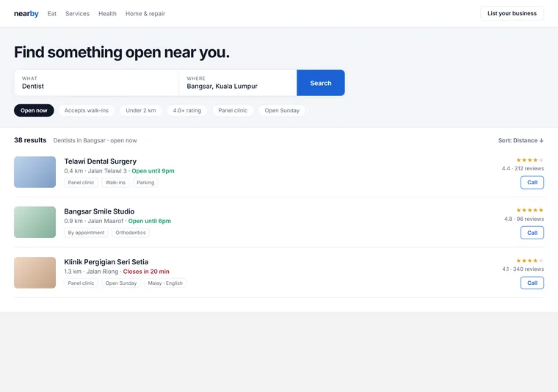Click the 38 results count
Image resolution: width=558 pixels, height=392 pixels.
30,140
